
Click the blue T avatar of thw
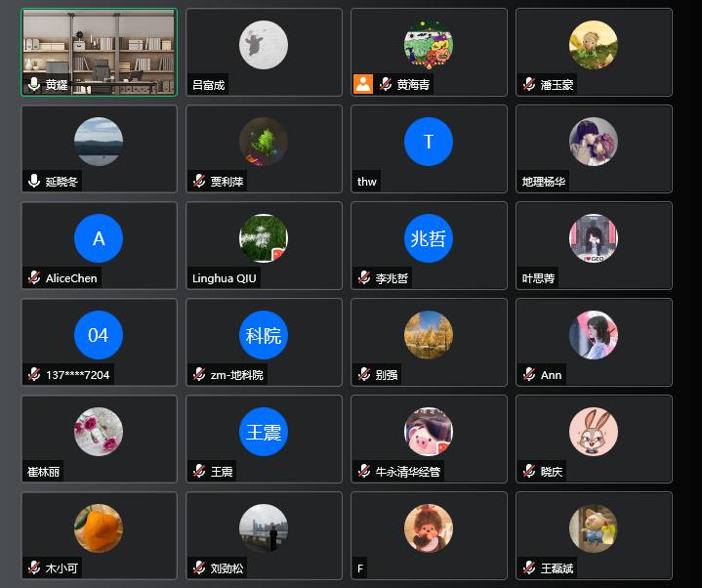(429, 142)
